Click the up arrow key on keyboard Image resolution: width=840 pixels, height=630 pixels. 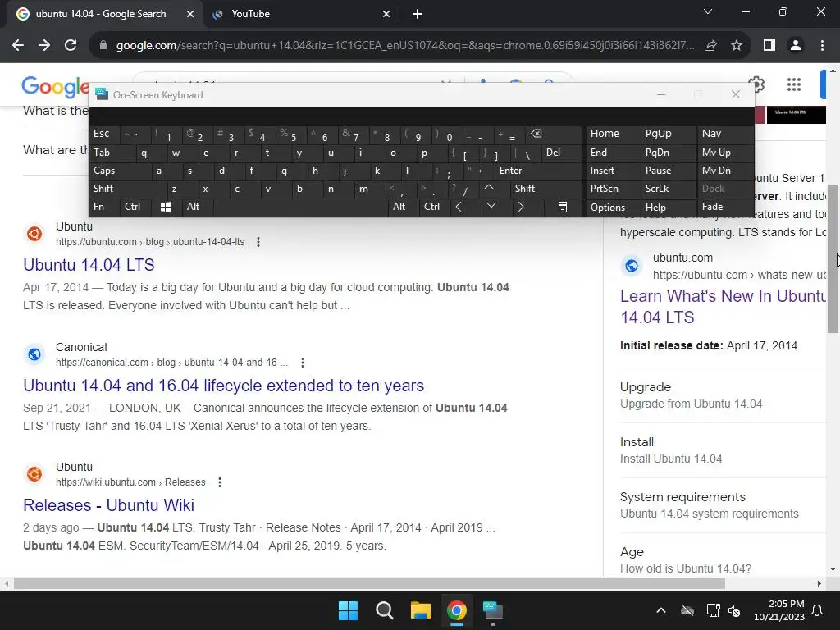pyautogui.click(x=489, y=188)
